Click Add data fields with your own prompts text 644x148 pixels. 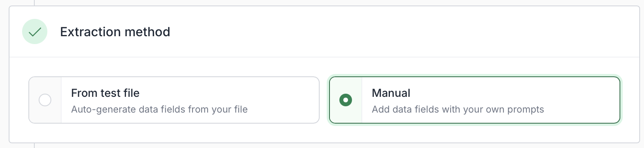coord(458,109)
